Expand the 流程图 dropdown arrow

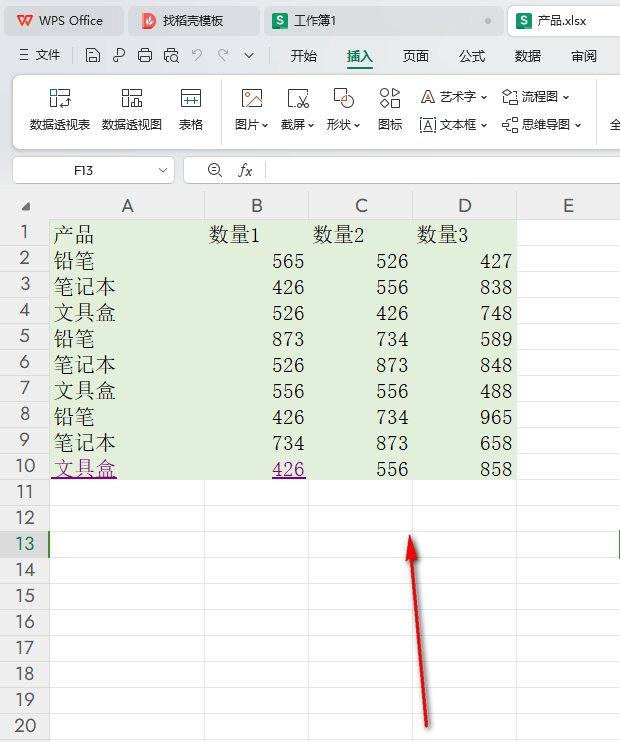point(566,97)
